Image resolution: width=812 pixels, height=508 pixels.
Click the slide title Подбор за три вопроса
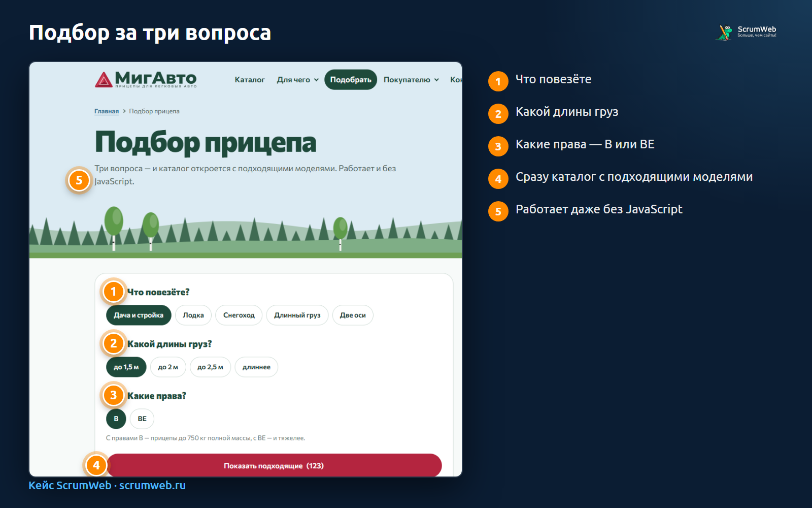coord(150,33)
